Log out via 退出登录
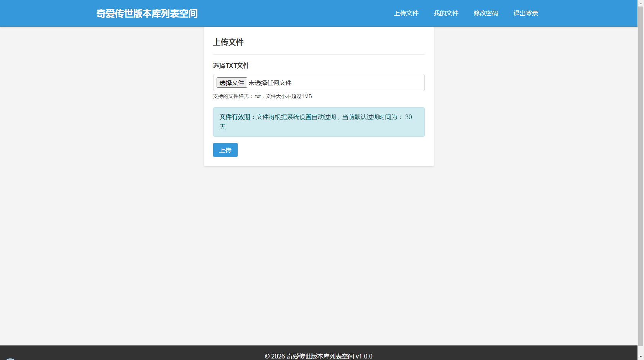Viewport: 644px width, 360px height. (526, 13)
